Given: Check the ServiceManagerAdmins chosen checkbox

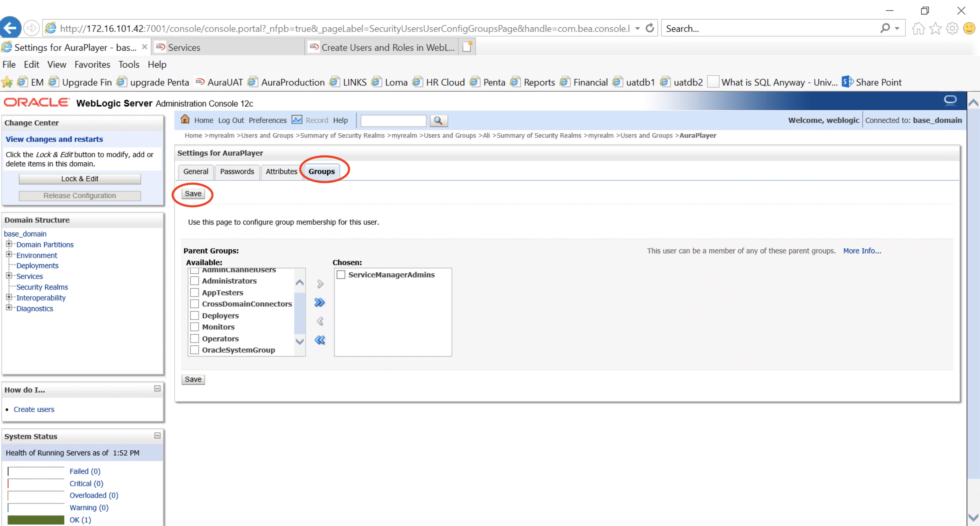Looking at the screenshot, I should pyautogui.click(x=341, y=274).
